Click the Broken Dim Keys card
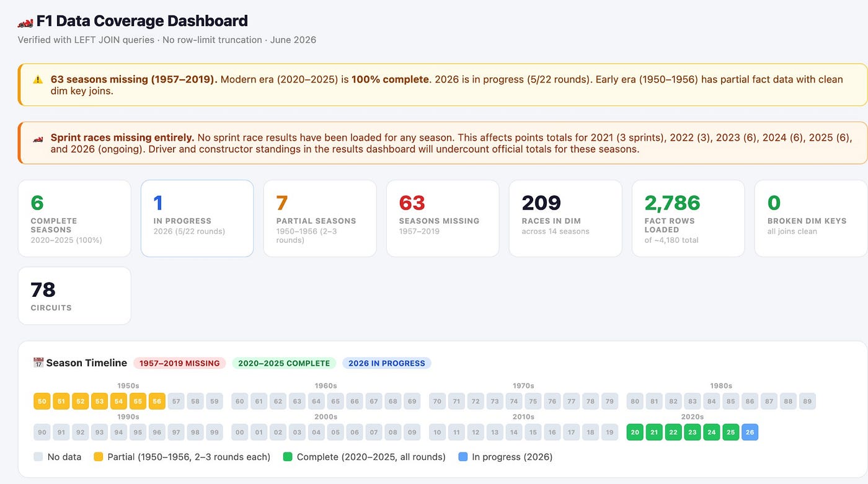868x484 pixels. tap(811, 218)
